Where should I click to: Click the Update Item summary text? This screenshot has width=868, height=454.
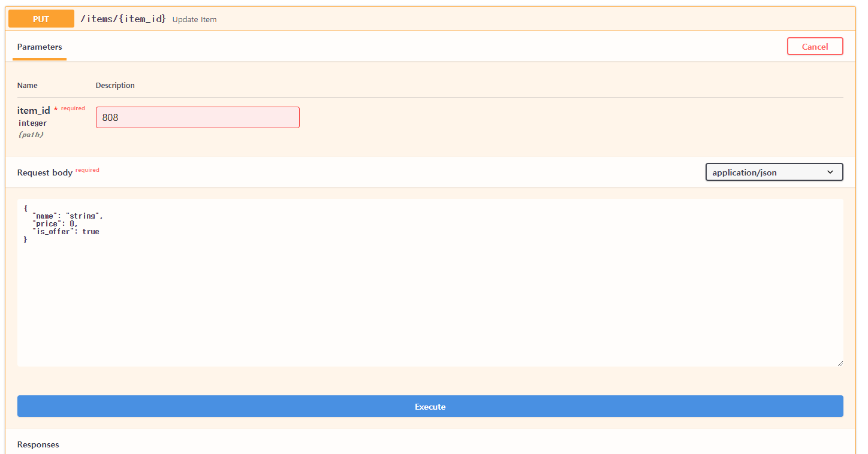pyautogui.click(x=194, y=19)
